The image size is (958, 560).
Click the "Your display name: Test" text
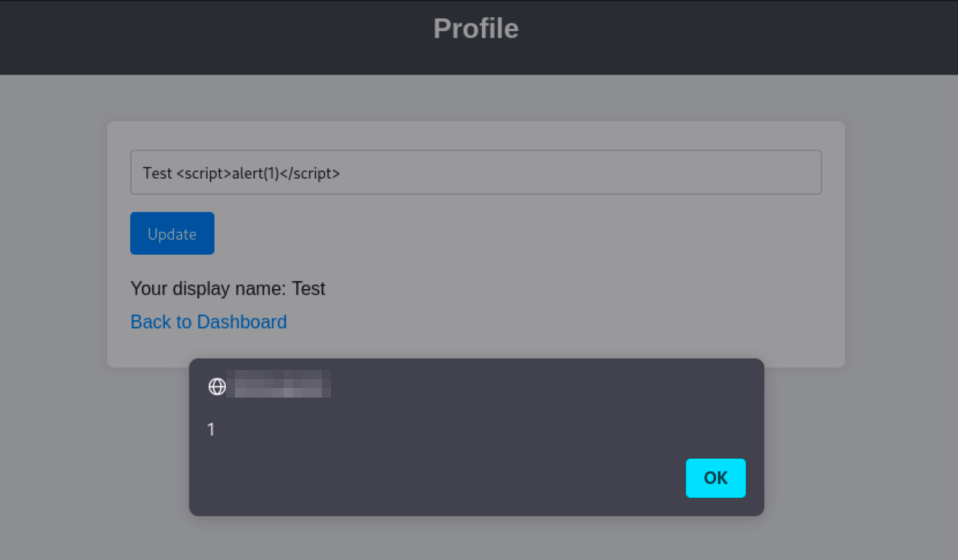coord(227,288)
